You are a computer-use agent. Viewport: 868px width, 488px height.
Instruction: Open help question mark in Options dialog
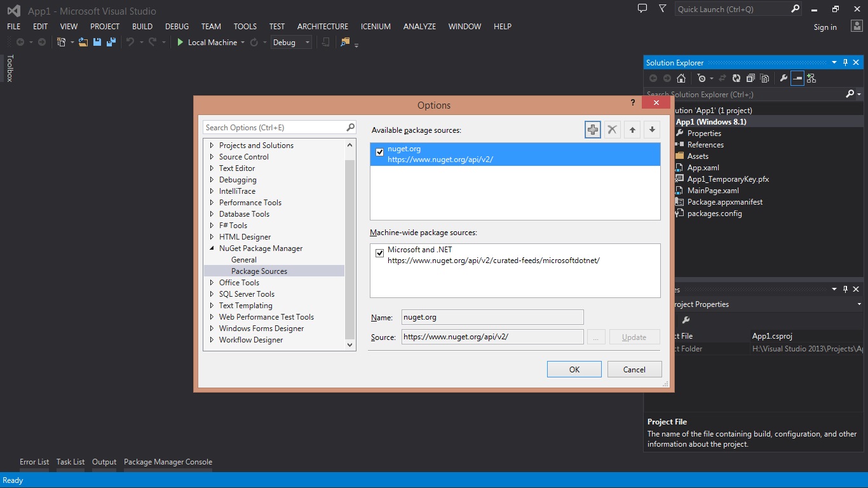632,102
